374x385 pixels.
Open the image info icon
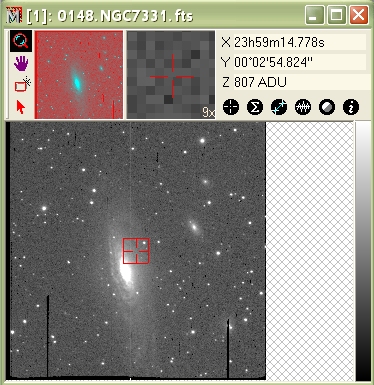[x=351, y=107]
